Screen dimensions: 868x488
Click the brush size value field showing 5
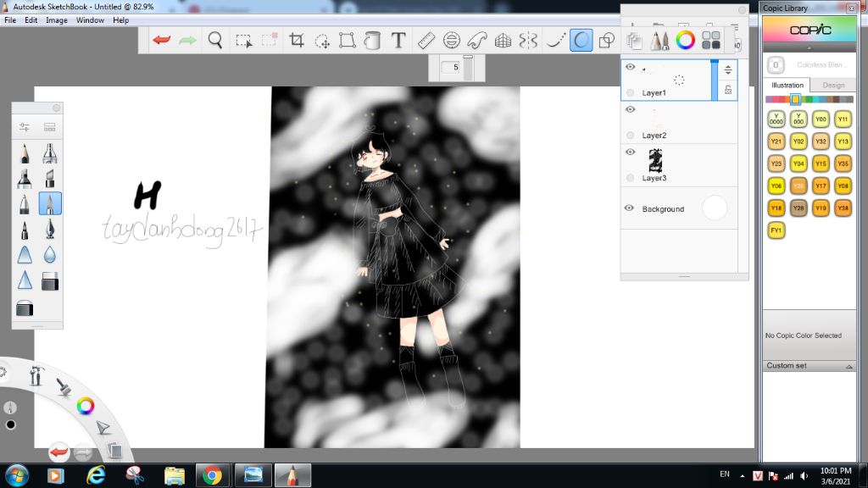click(451, 68)
